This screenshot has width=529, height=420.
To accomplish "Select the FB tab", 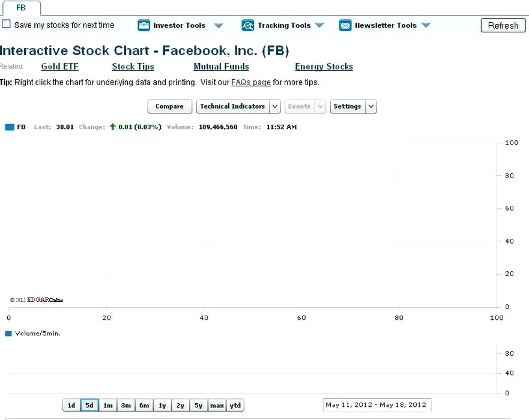I will (20, 8).
